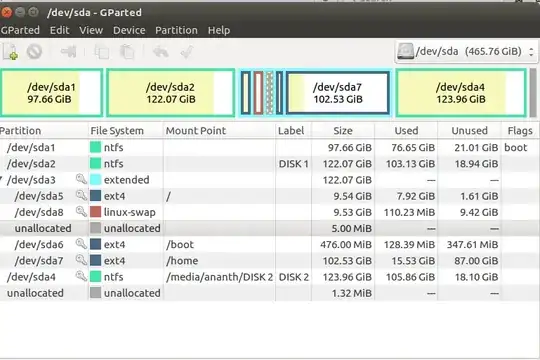The height and width of the screenshot is (360, 540).
Task: Click the undo last operation icon
Action: click(160, 52)
